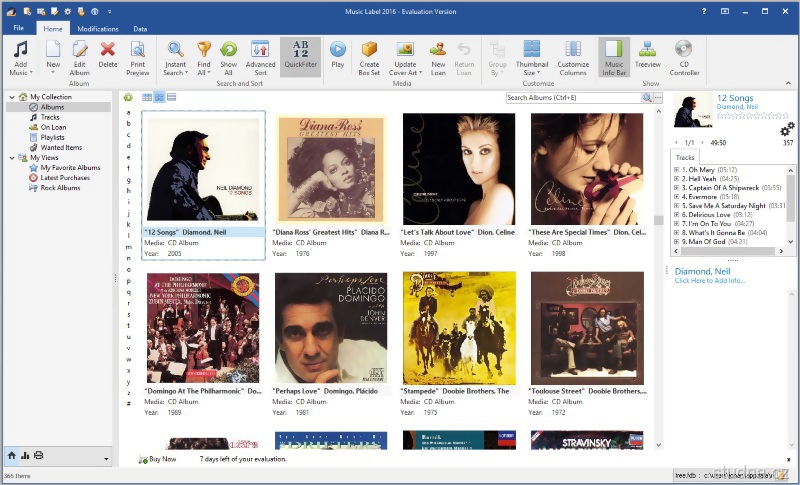Open My Favorite Albums view
Viewport: 800px width, 485px height.
pyautogui.click(x=70, y=168)
